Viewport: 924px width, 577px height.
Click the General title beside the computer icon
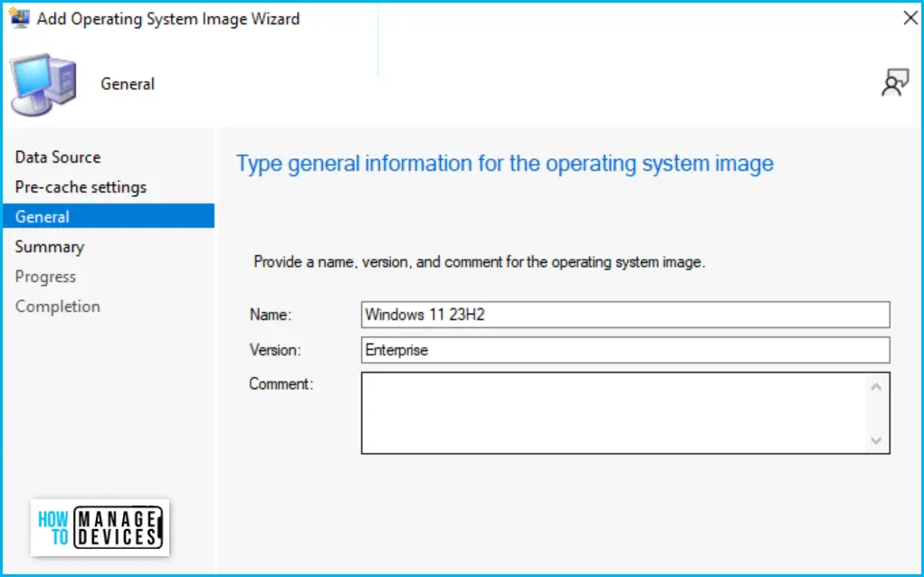pos(128,84)
